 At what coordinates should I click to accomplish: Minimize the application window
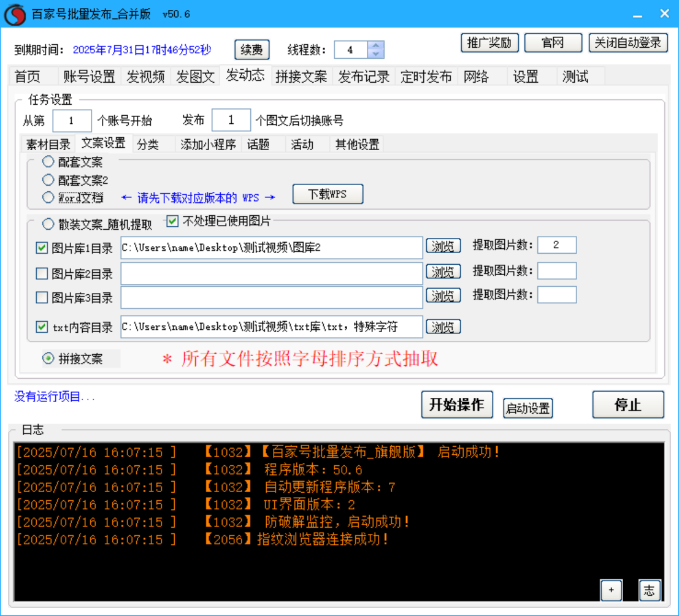pyautogui.click(x=637, y=15)
